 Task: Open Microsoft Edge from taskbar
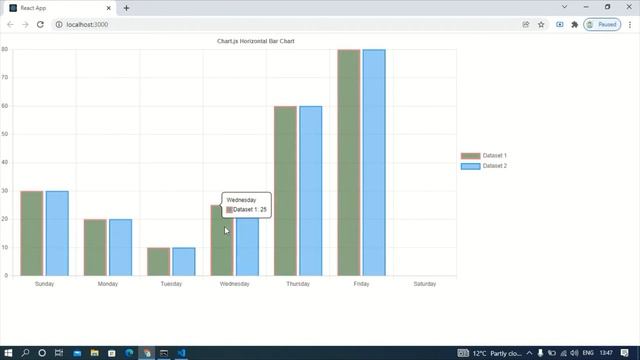coord(129,353)
